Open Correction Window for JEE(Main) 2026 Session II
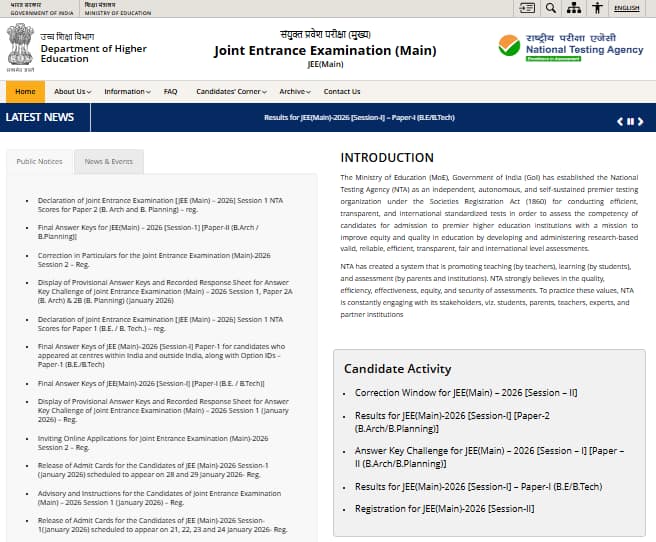This screenshot has height=542, width=656. (466, 393)
